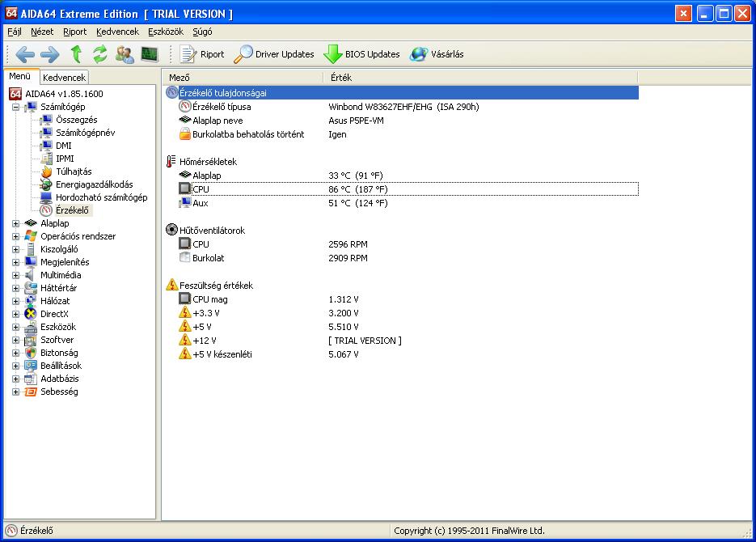The image size is (756, 542).
Task: Select the Burkolat fan 2909 RPM row
Action: (408, 258)
